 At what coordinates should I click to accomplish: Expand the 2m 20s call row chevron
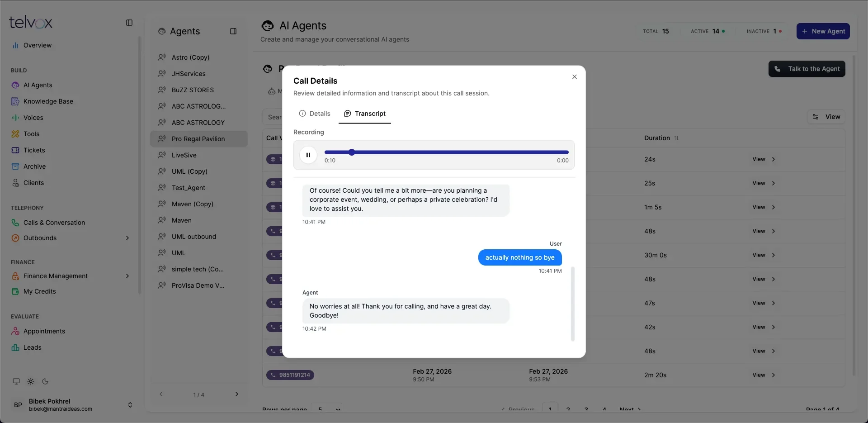[774, 375]
